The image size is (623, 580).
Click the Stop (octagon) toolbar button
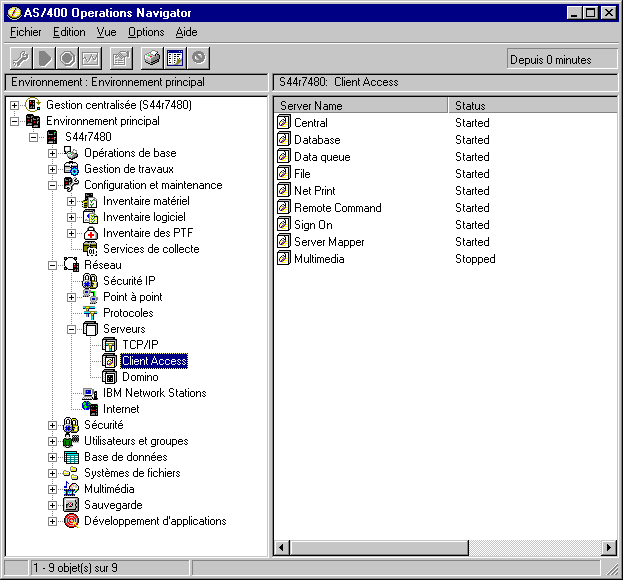click(68, 59)
